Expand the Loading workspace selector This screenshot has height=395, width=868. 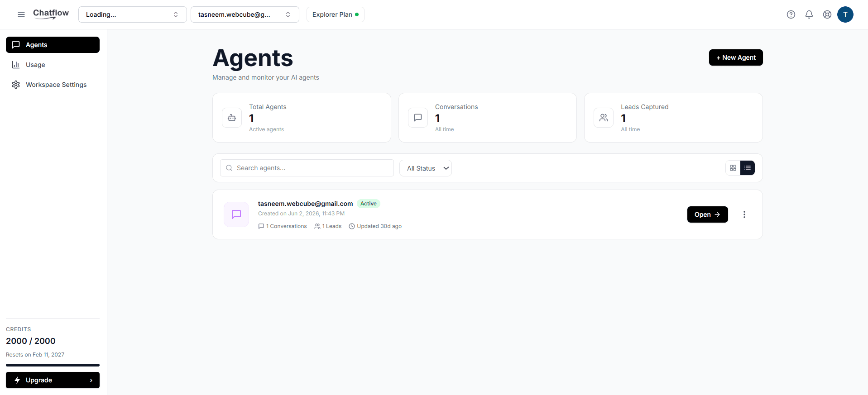(133, 14)
